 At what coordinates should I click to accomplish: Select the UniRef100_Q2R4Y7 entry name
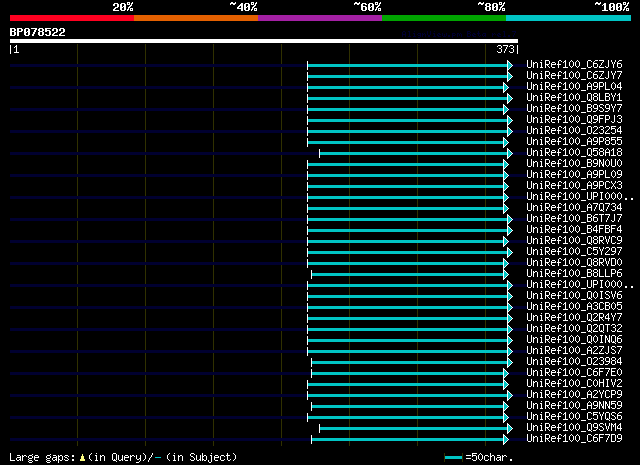[574, 318]
